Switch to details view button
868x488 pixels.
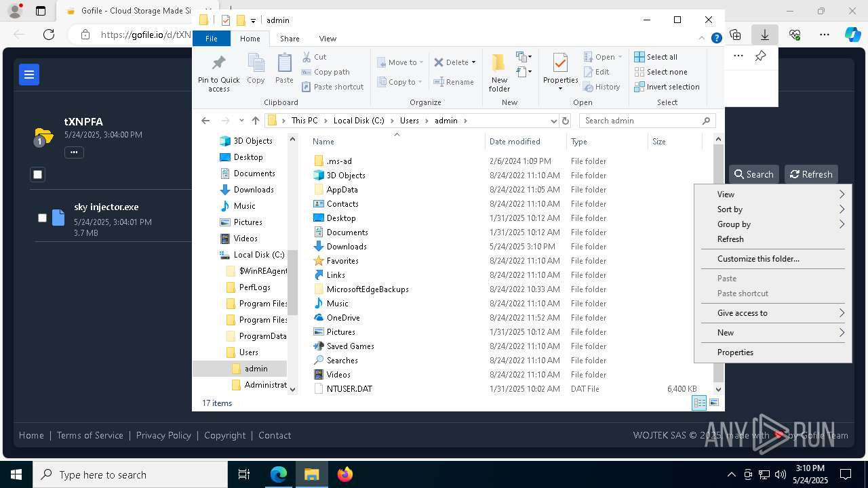(x=699, y=403)
